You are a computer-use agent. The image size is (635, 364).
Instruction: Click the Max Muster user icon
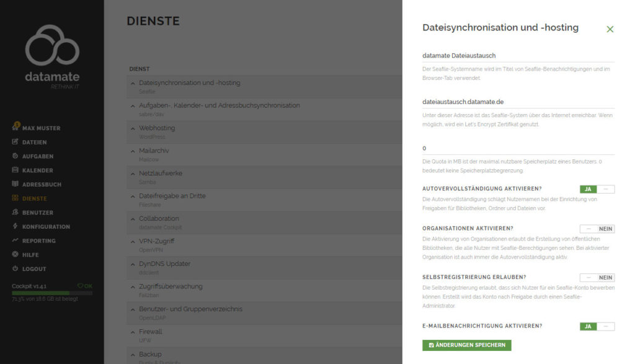[16, 127]
